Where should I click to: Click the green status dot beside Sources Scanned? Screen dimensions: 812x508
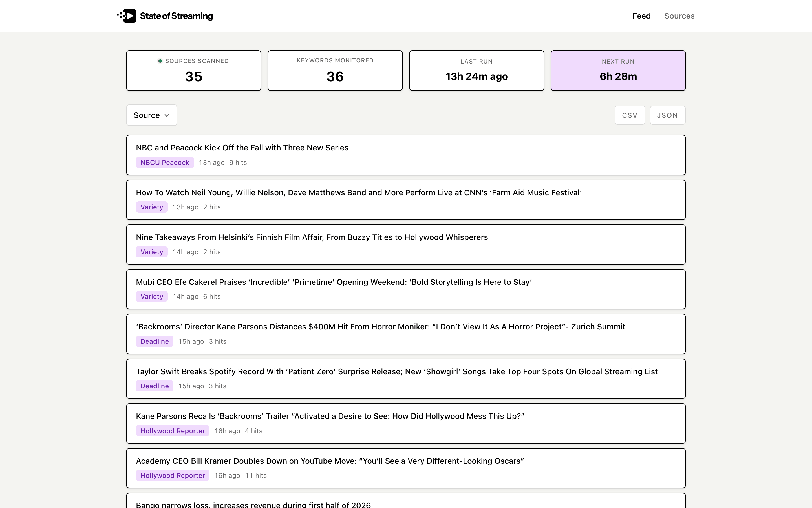tap(160, 61)
